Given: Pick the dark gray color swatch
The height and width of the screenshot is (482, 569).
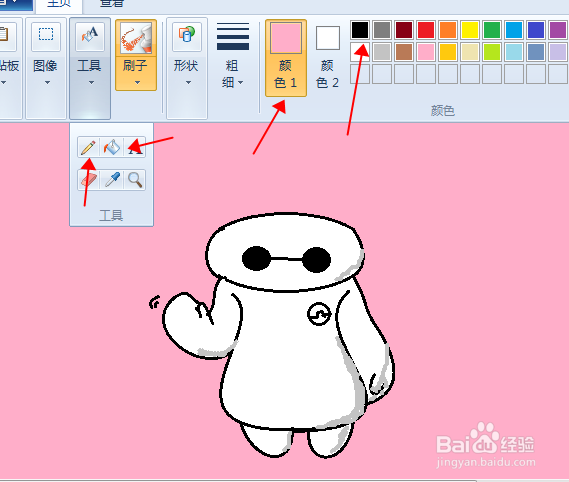Looking at the screenshot, I should click(x=382, y=30).
